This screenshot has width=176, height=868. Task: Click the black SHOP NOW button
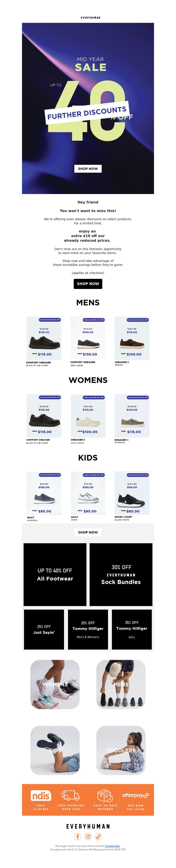pos(88,284)
